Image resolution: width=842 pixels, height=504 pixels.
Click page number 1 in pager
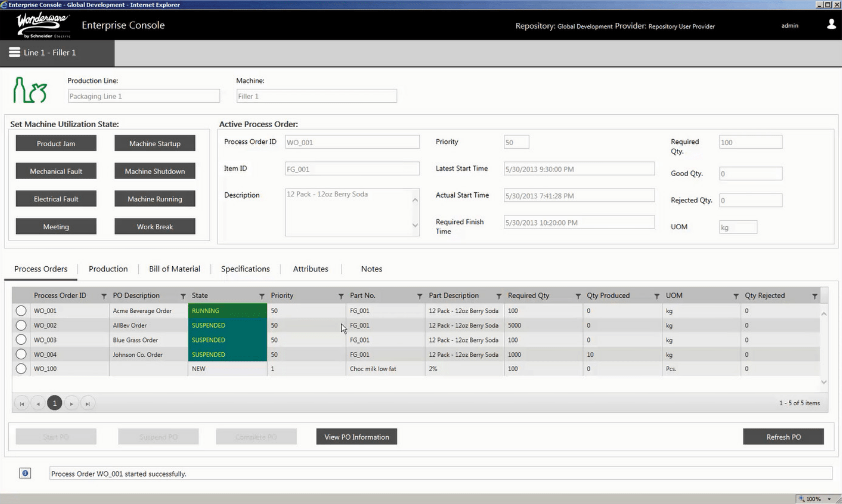tap(55, 403)
